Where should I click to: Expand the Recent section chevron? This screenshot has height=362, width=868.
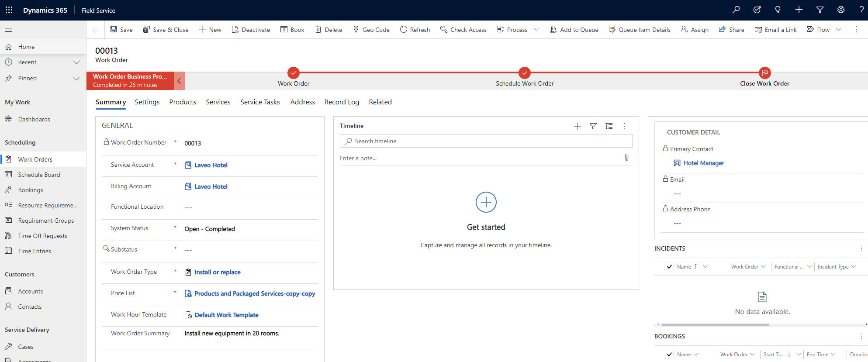click(x=76, y=62)
